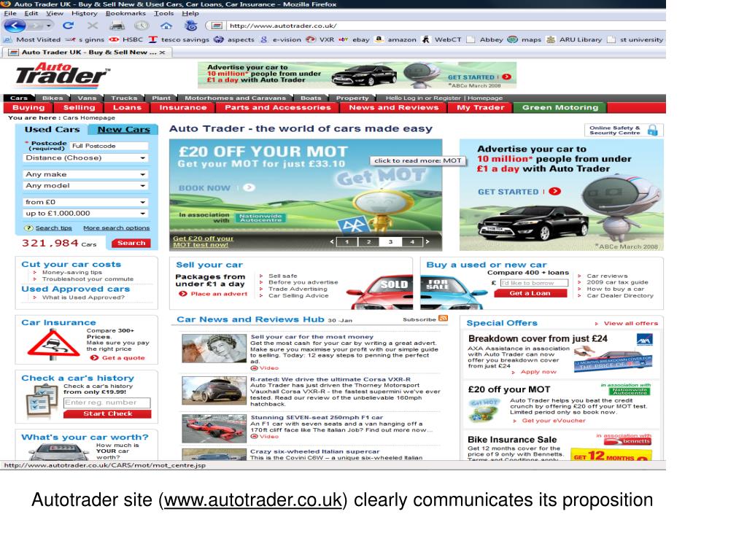Click the Book Now arrow in MOT banner

[x=249, y=187]
